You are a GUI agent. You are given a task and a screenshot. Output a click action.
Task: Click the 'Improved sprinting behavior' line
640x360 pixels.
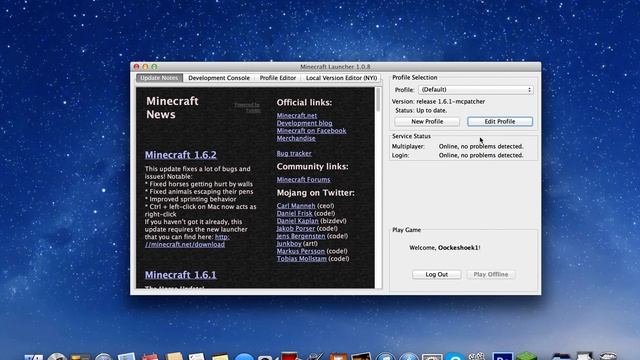[191, 199]
